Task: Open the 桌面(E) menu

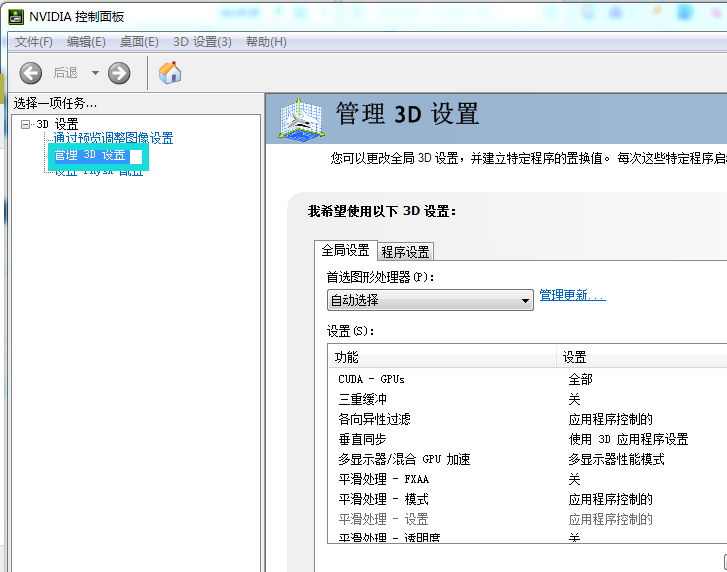Action: [139, 42]
